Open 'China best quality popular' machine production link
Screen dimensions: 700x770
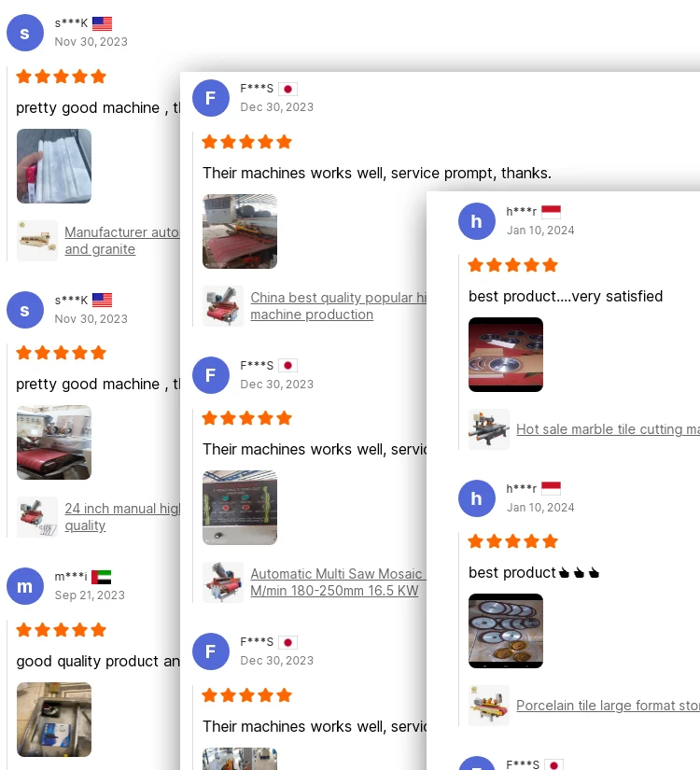click(x=338, y=306)
